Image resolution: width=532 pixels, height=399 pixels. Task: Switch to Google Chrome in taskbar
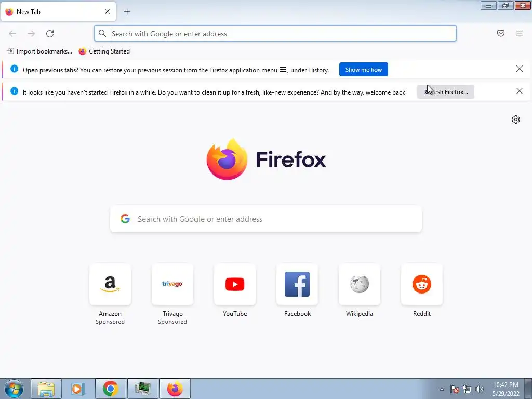[x=110, y=389]
